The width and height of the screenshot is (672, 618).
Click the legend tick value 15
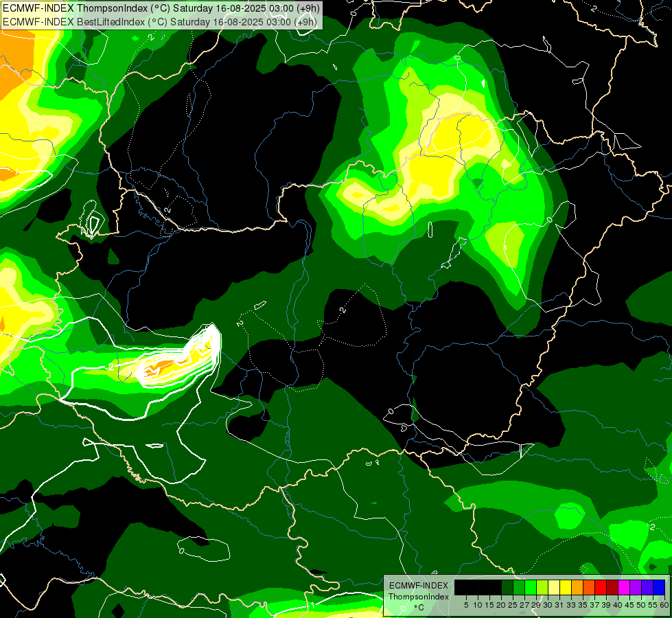click(489, 605)
